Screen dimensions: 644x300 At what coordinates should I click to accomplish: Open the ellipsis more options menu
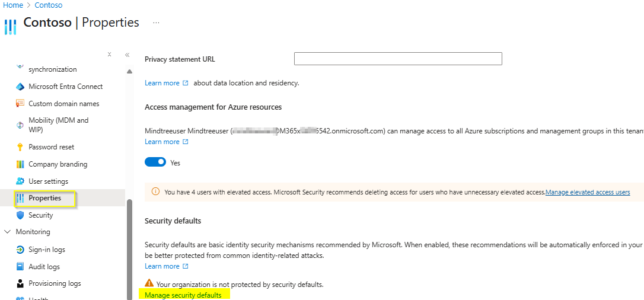click(x=156, y=23)
